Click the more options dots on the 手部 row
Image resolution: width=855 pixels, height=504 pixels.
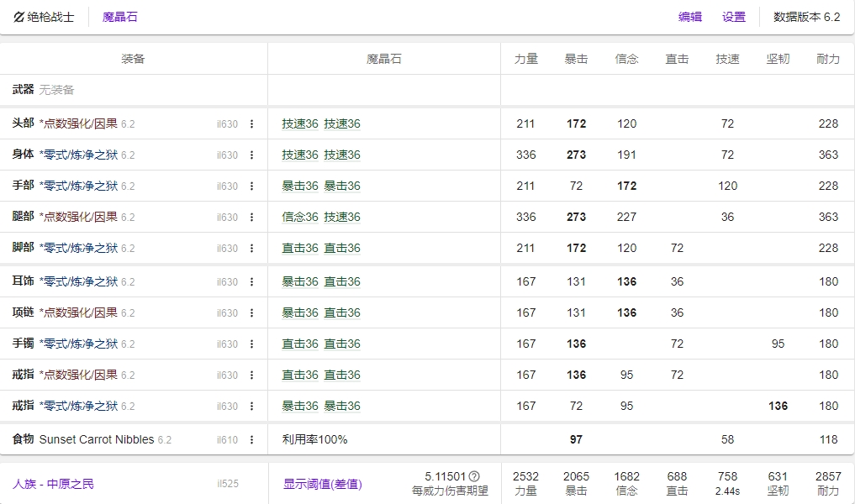click(251, 186)
